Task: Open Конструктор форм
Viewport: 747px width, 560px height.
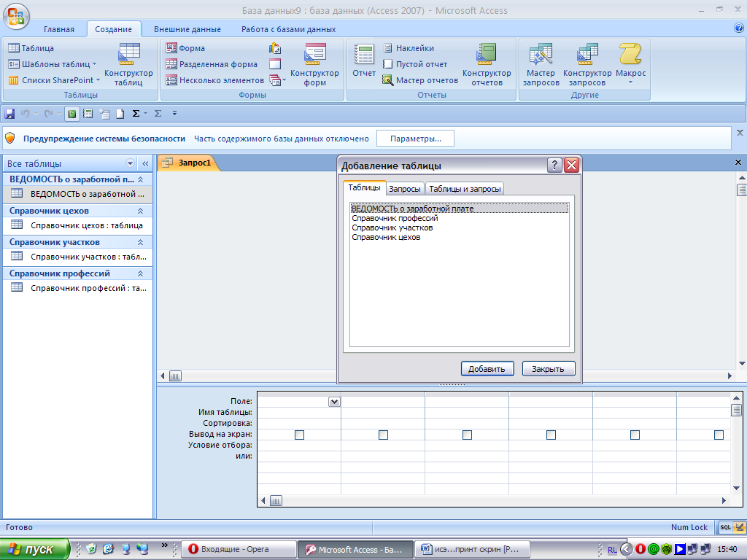Action: [x=315, y=64]
